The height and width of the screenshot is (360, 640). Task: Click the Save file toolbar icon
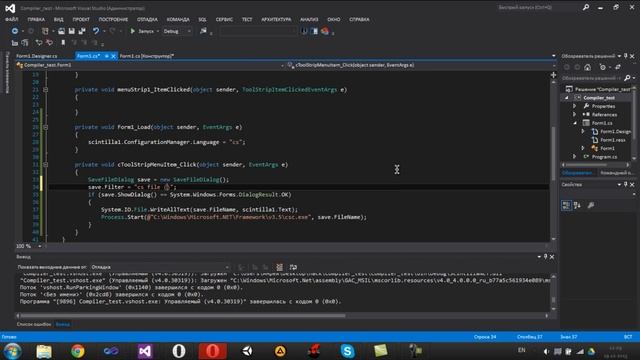[71, 31]
